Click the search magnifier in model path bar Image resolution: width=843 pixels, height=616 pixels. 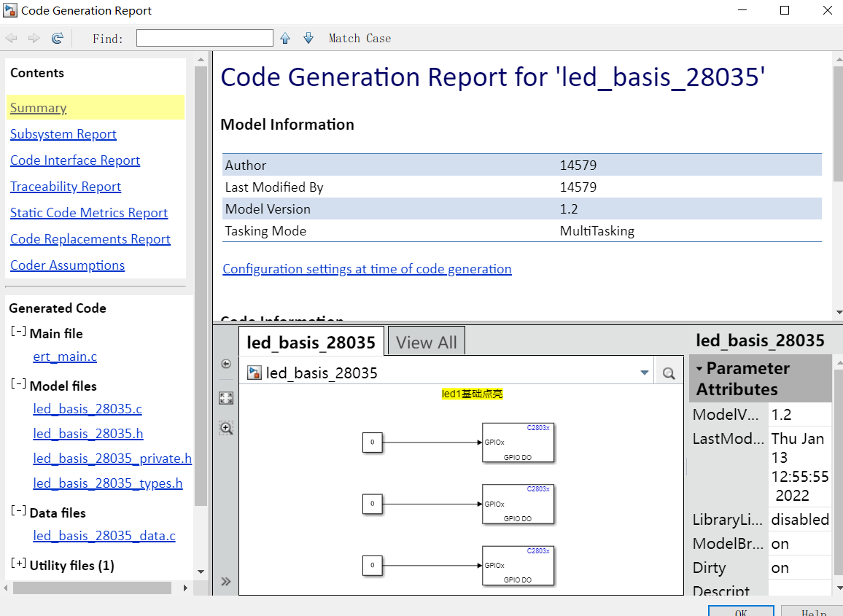click(x=668, y=373)
